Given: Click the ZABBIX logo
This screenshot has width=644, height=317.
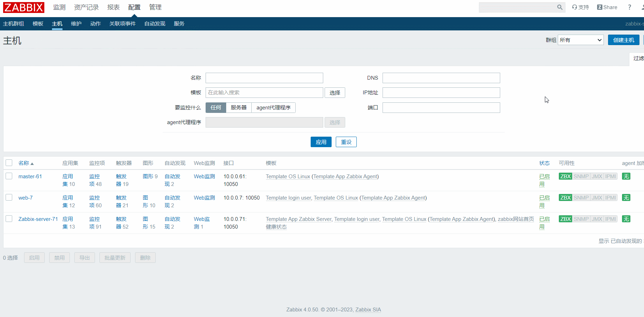Looking at the screenshot, I should pos(24,7).
